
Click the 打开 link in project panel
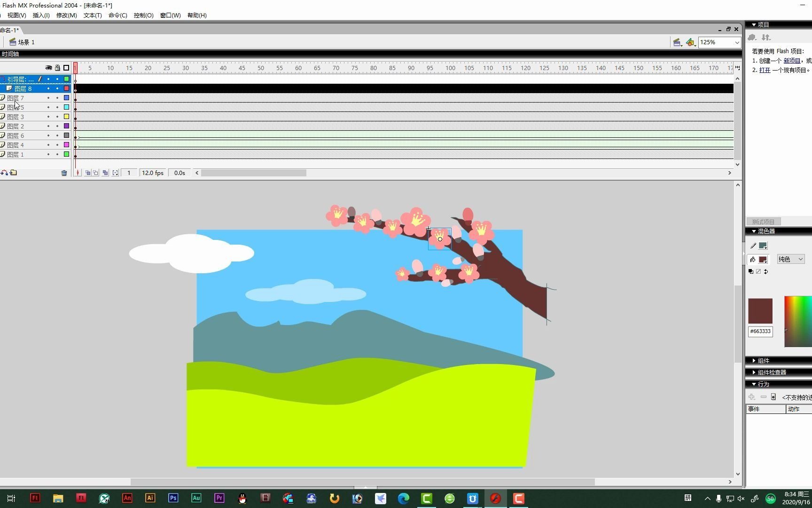765,70
